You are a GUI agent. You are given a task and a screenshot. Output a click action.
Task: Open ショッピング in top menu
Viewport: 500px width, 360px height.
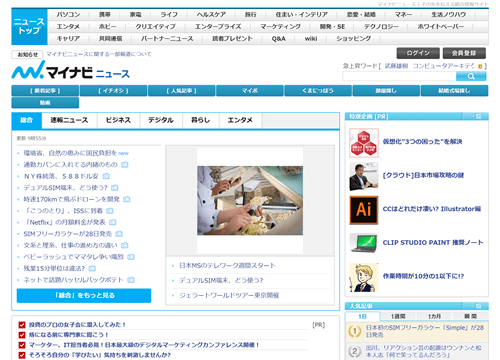coord(353,39)
